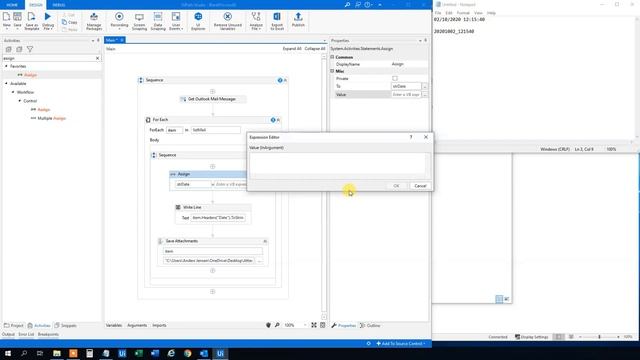
Task: Open Internet Explorer from taskbar
Action: [x=171, y=353]
